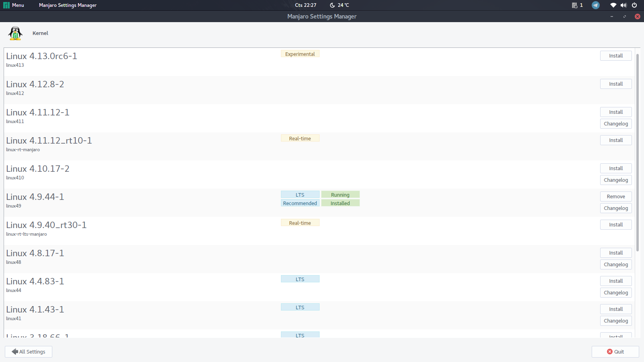Click the LTS tag on Linux 4.1.43-1

[x=300, y=307]
